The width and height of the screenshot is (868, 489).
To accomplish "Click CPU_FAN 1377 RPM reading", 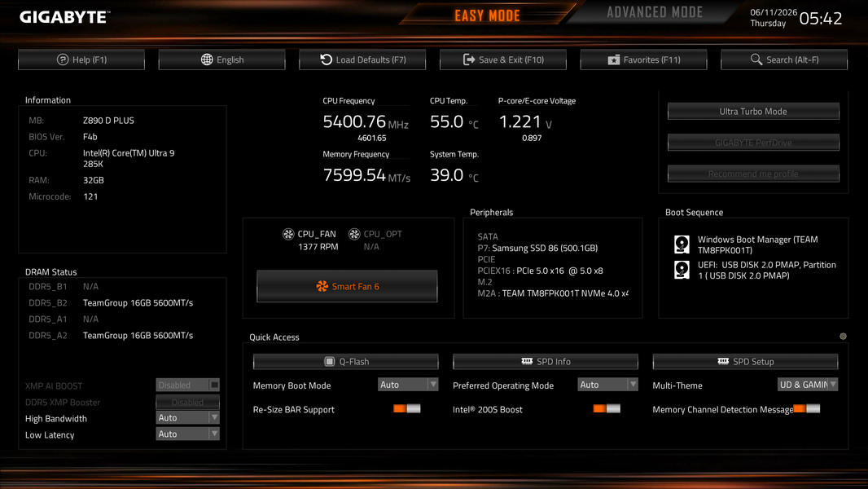I will click(x=318, y=247).
